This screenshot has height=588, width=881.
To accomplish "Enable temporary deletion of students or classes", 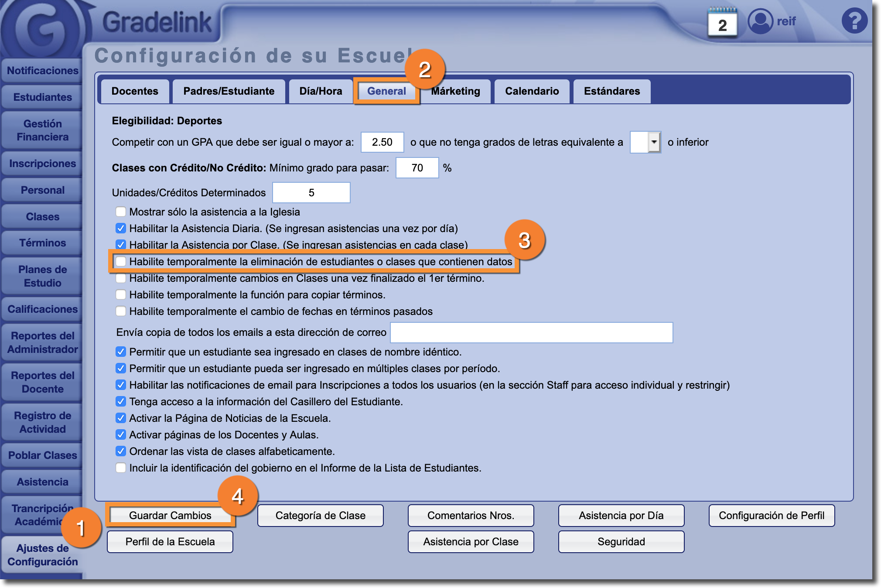I will pos(121,261).
